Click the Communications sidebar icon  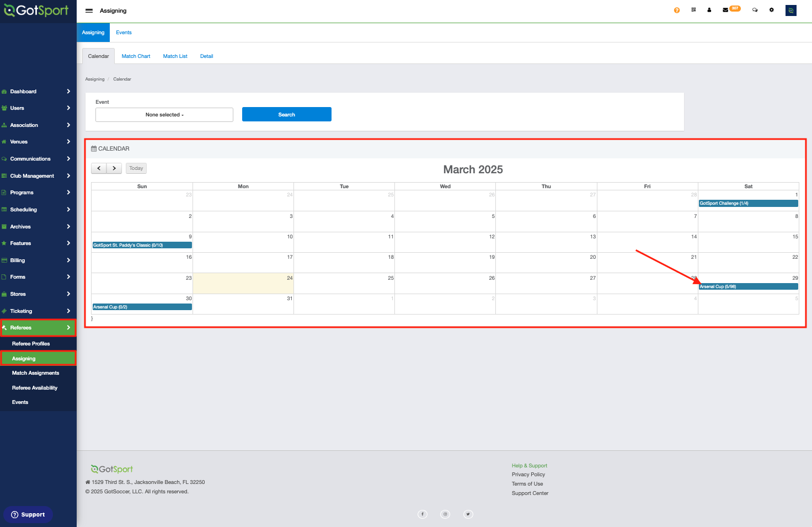coord(4,159)
